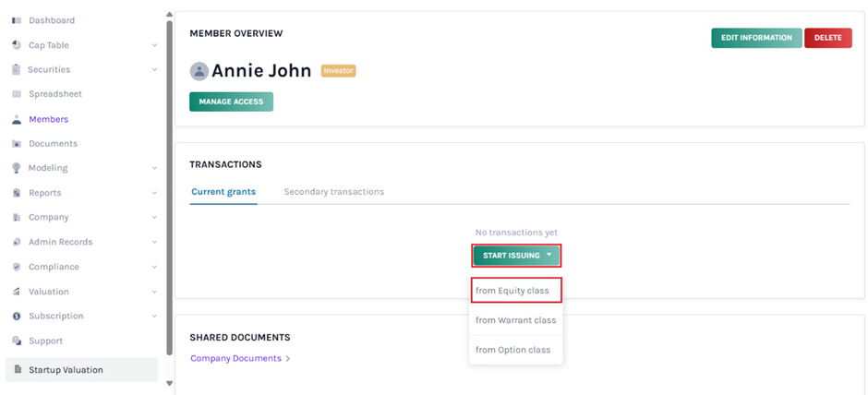Click the Spreadsheet icon in sidebar
This screenshot has height=395, width=868.
click(16, 94)
